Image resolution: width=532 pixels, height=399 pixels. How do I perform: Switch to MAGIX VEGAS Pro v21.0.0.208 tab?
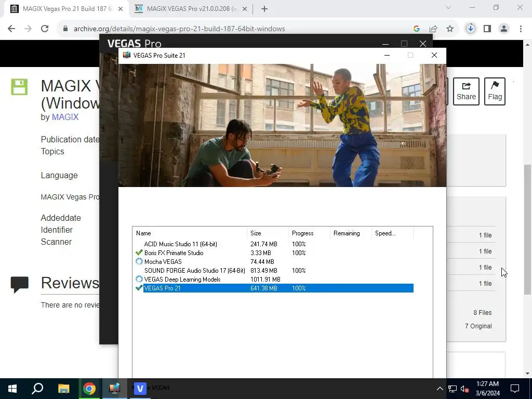tap(191, 9)
